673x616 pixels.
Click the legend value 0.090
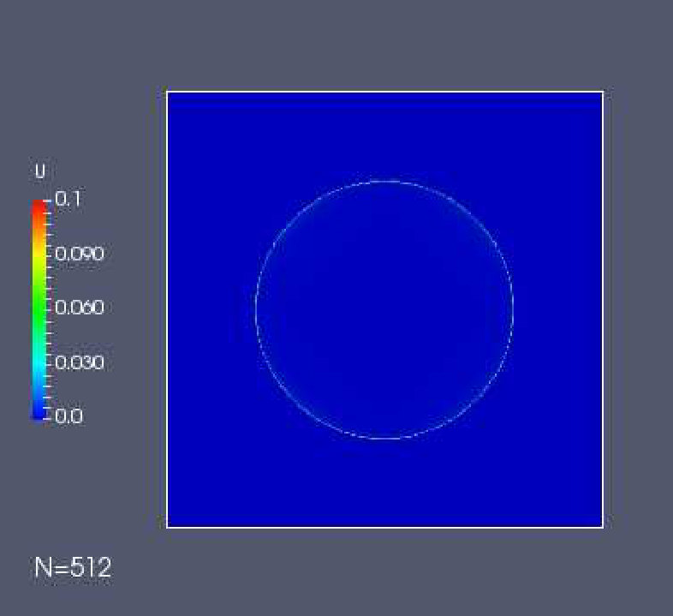click(80, 254)
